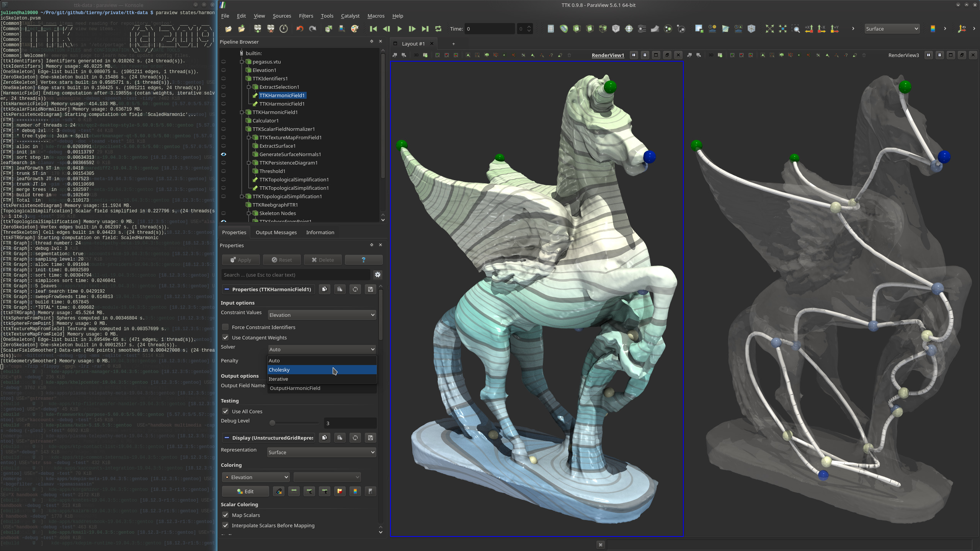The width and height of the screenshot is (980, 551).
Task: Open the Catalyst menu
Action: tap(350, 16)
